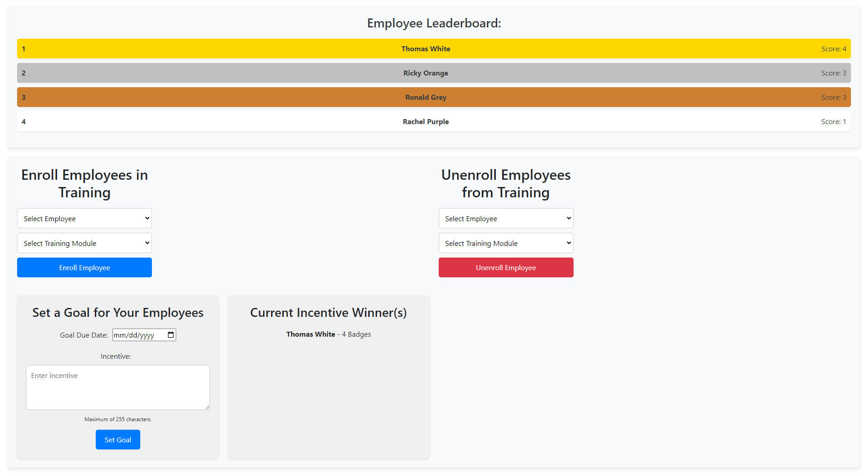Click the Set Goal button
Viewport: 868px width, 476px height.
coord(118,440)
